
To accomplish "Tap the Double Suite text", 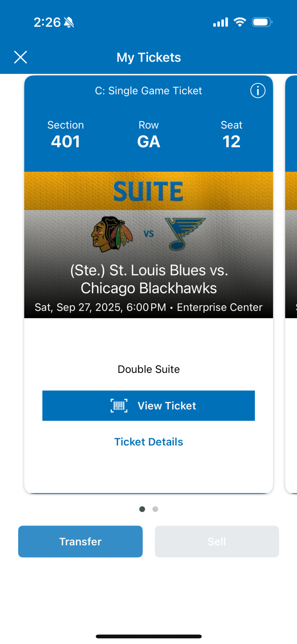I will pos(148,369).
